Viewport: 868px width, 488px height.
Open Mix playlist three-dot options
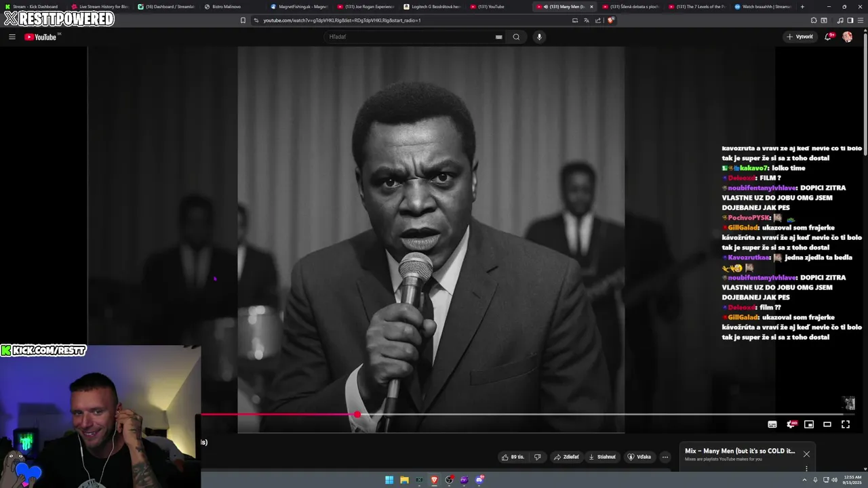pos(806,468)
